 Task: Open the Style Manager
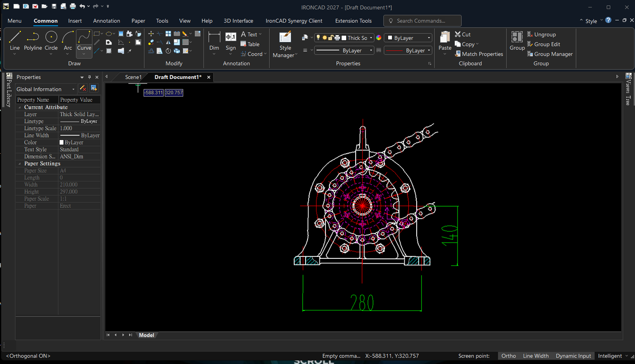click(x=285, y=44)
